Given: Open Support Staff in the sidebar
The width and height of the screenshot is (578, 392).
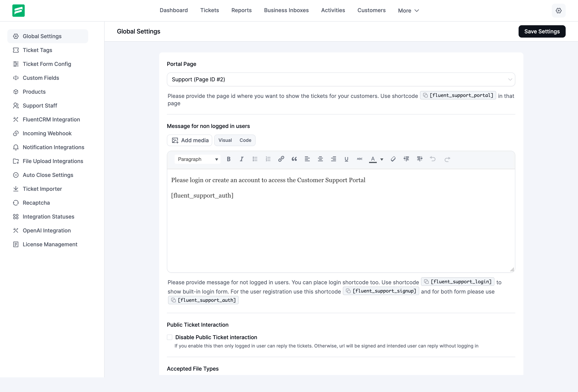Looking at the screenshot, I should coord(40,106).
